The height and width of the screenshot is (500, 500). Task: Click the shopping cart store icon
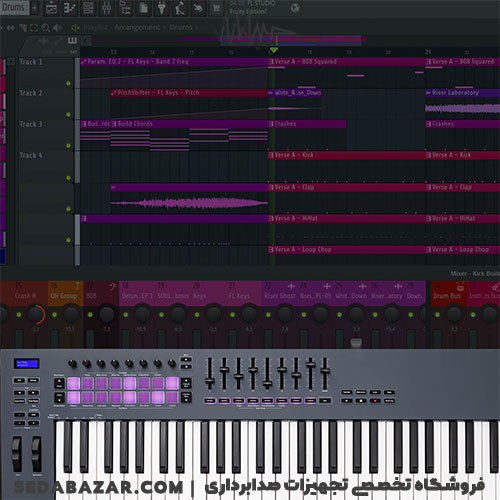point(216,8)
